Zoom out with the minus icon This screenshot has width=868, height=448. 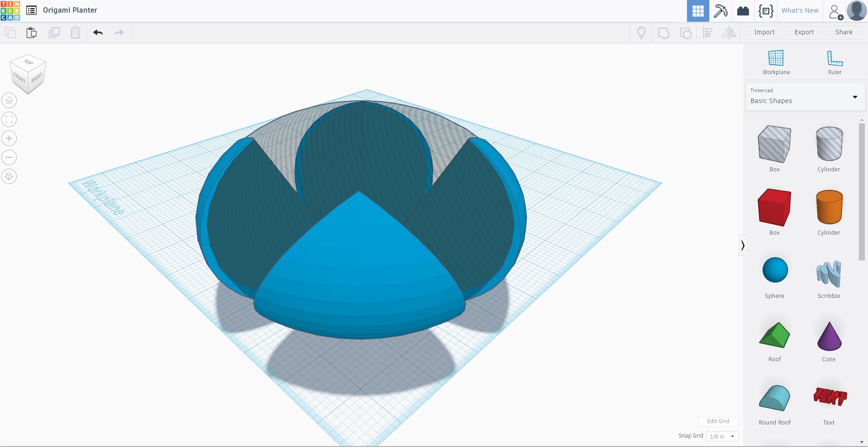coord(9,157)
